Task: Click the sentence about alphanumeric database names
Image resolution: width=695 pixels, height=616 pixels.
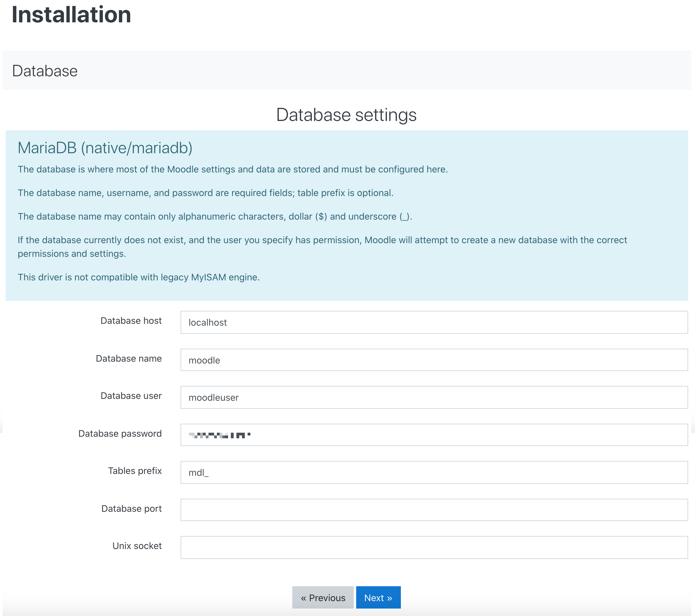Action: click(x=215, y=216)
